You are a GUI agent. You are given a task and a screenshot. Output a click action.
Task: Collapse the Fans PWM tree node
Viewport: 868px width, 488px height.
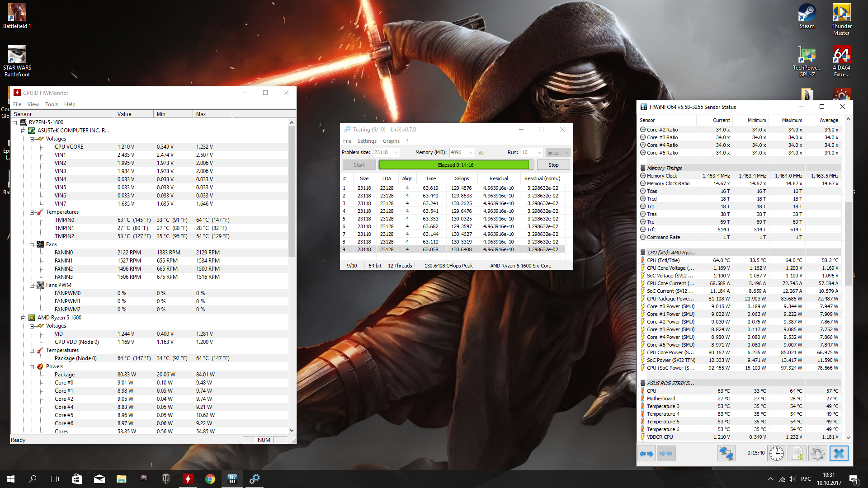[32, 285]
